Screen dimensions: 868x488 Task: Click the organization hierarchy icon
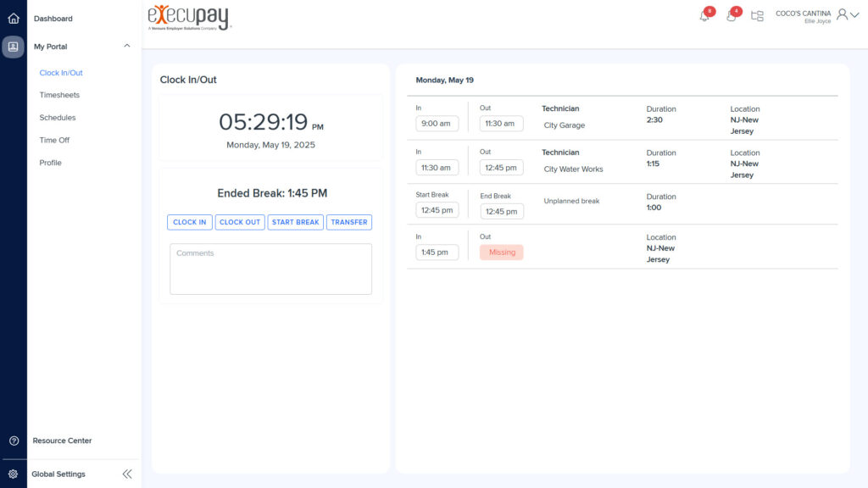757,15
